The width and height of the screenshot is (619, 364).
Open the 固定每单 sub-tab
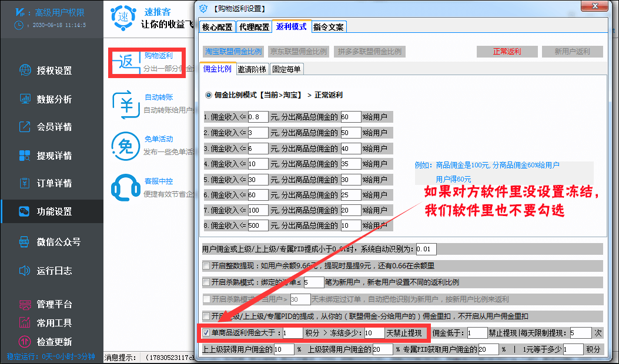(287, 69)
